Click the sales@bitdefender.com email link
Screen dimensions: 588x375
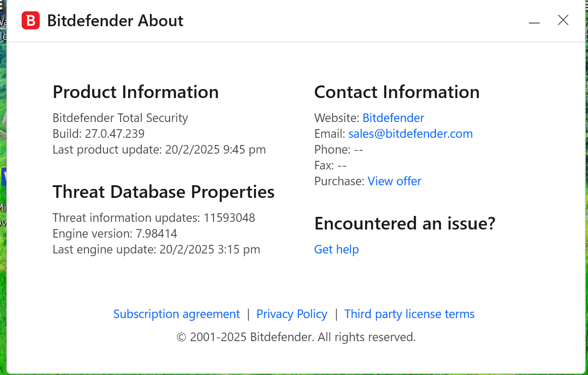tap(410, 134)
